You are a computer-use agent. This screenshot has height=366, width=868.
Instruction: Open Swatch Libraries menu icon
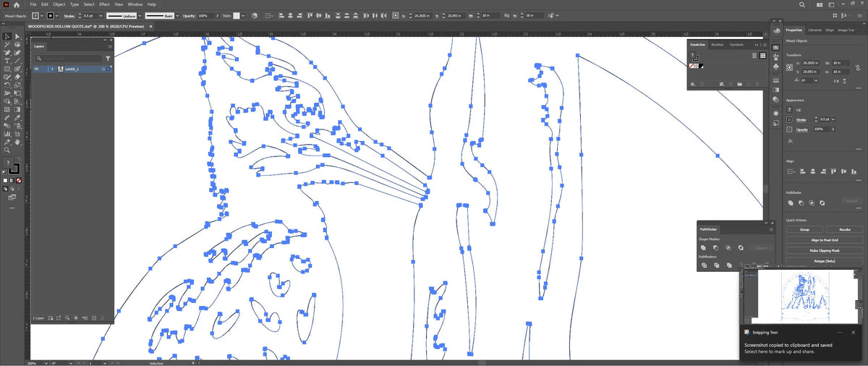(x=693, y=84)
